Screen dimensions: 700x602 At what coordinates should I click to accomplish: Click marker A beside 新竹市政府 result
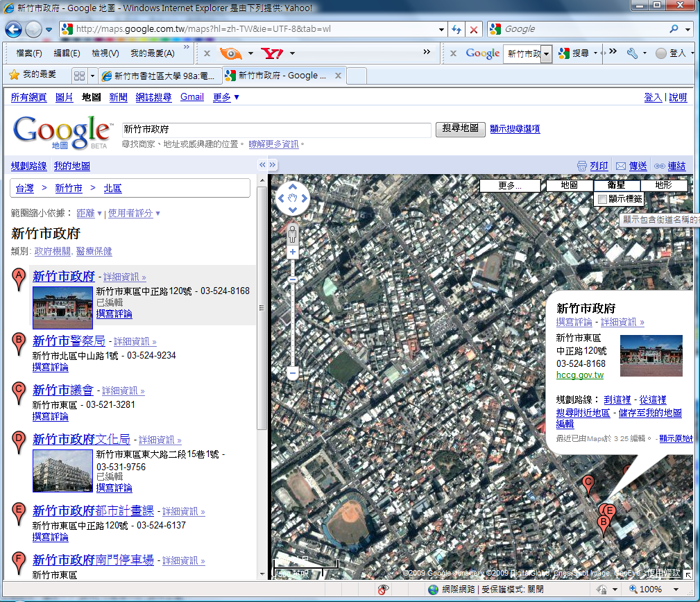(x=18, y=279)
